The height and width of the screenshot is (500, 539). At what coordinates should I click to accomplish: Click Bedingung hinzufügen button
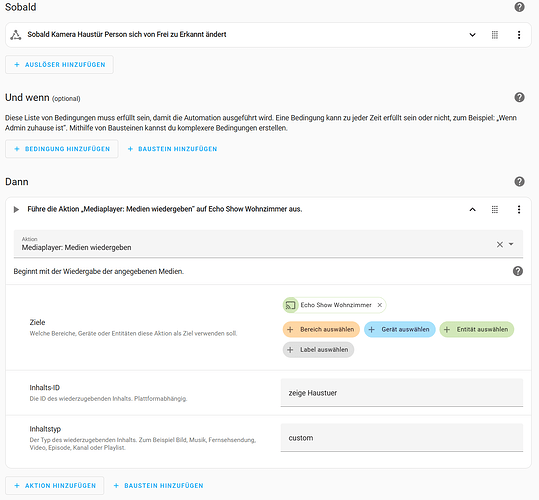tap(62, 149)
